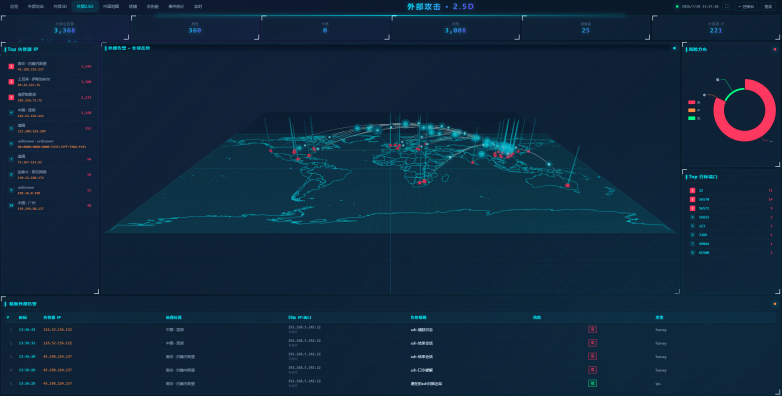The image size is (782, 396).
Task: Click the orange swatch in risk legend
Action: pos(692,110)
